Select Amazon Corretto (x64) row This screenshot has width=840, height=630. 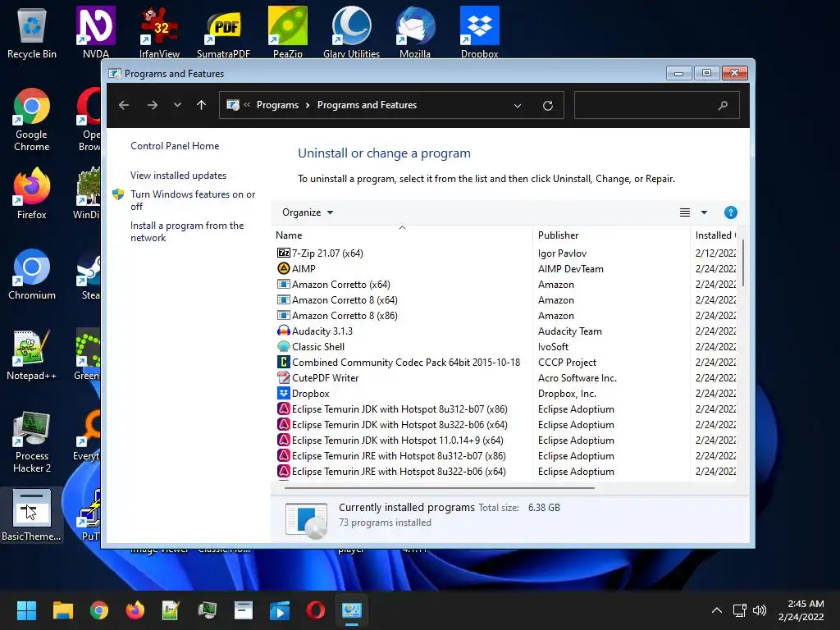pos(506,285)
